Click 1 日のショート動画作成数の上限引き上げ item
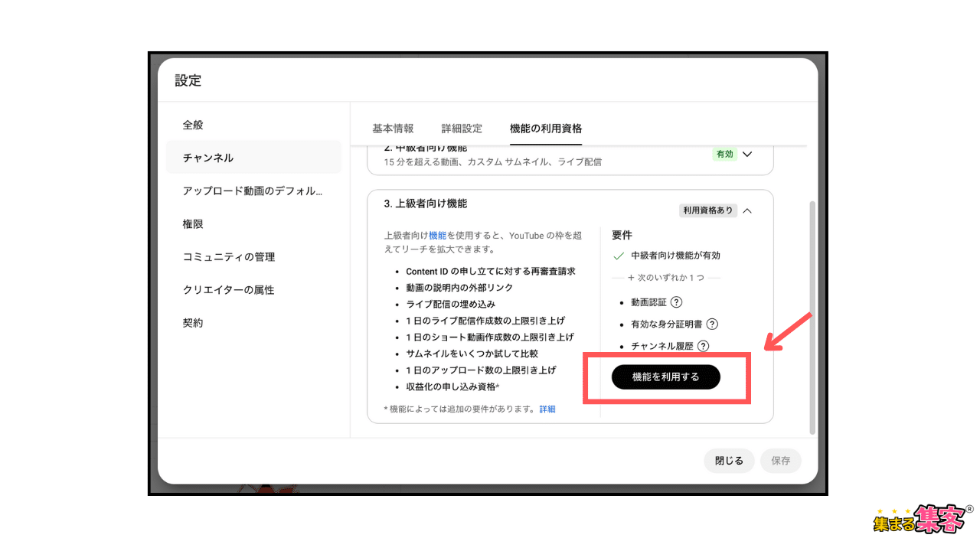 point(490,337)
